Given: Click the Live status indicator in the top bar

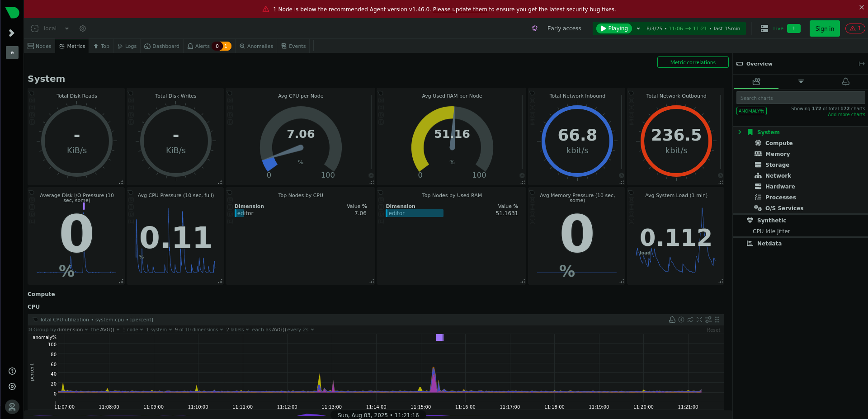Looking at the screenshot, I should pos(779,28).
